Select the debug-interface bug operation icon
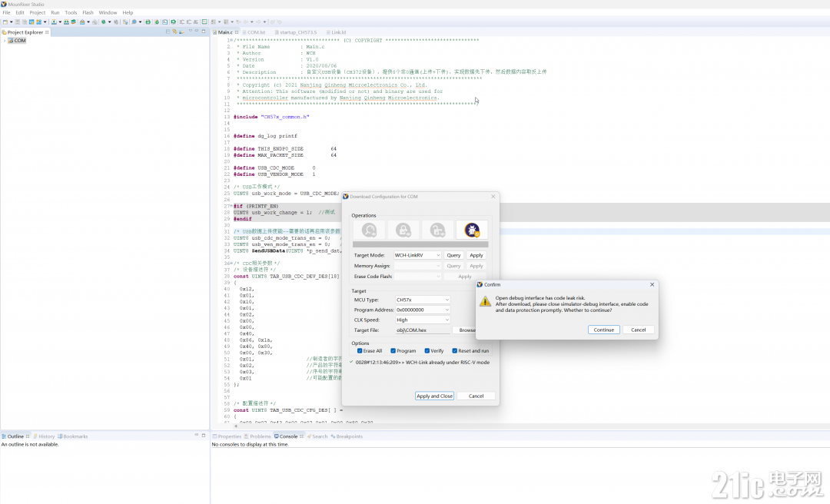 coord(472,230)
